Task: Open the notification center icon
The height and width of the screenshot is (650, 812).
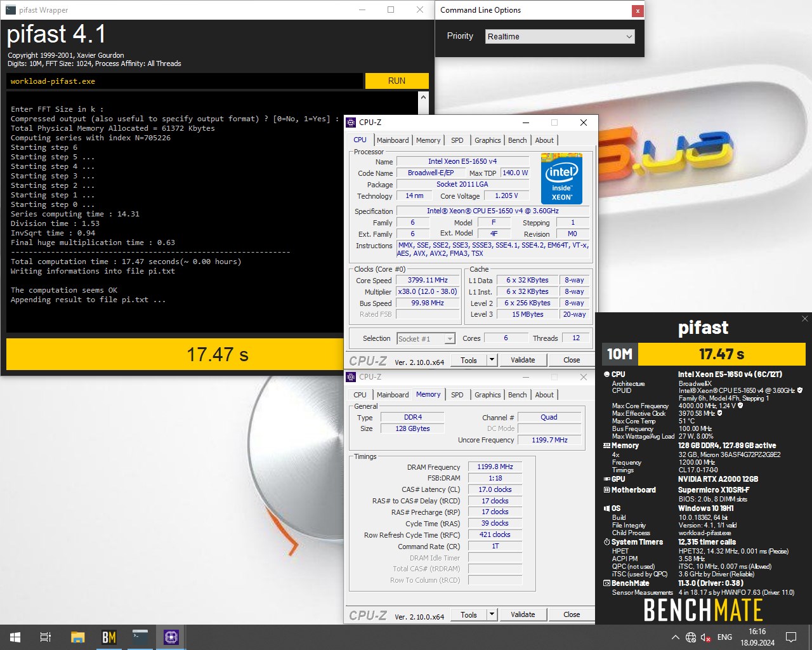Action: (x=791, y=637)
